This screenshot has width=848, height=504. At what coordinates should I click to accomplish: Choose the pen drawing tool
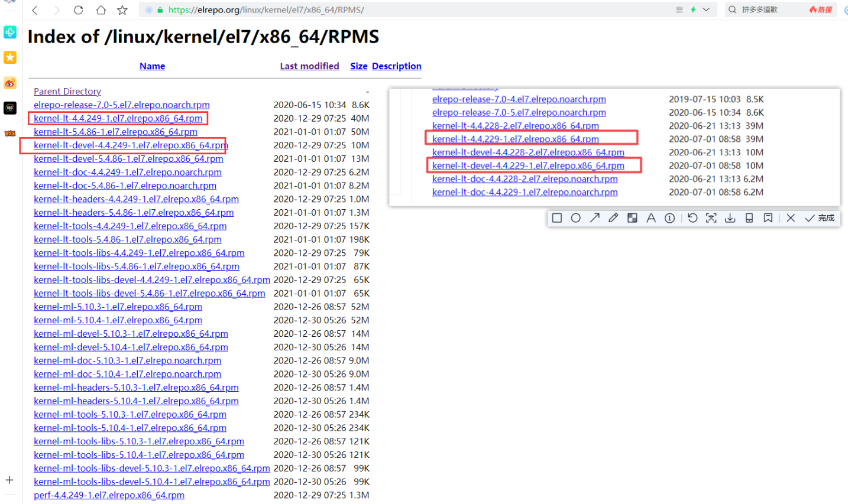coord(613,218)
